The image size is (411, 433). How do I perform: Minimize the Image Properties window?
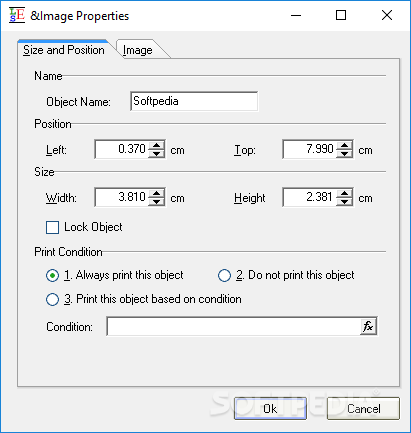(x=296, y=15)
